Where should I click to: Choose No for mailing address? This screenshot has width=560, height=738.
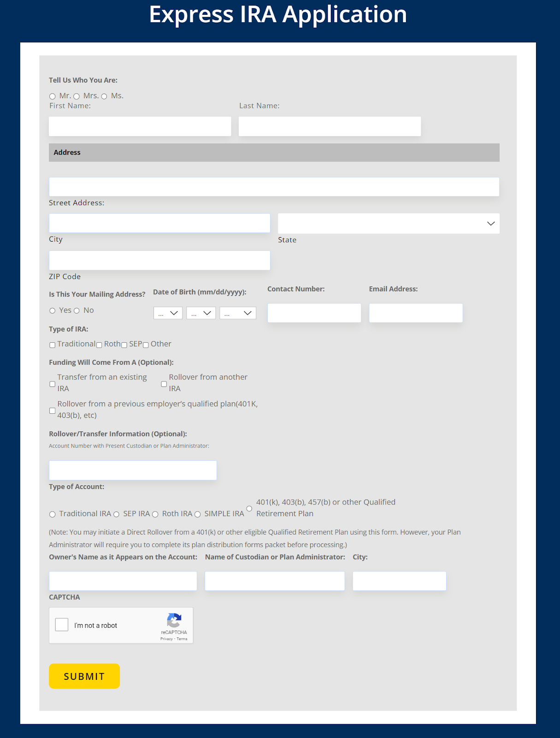click(77, 311)
